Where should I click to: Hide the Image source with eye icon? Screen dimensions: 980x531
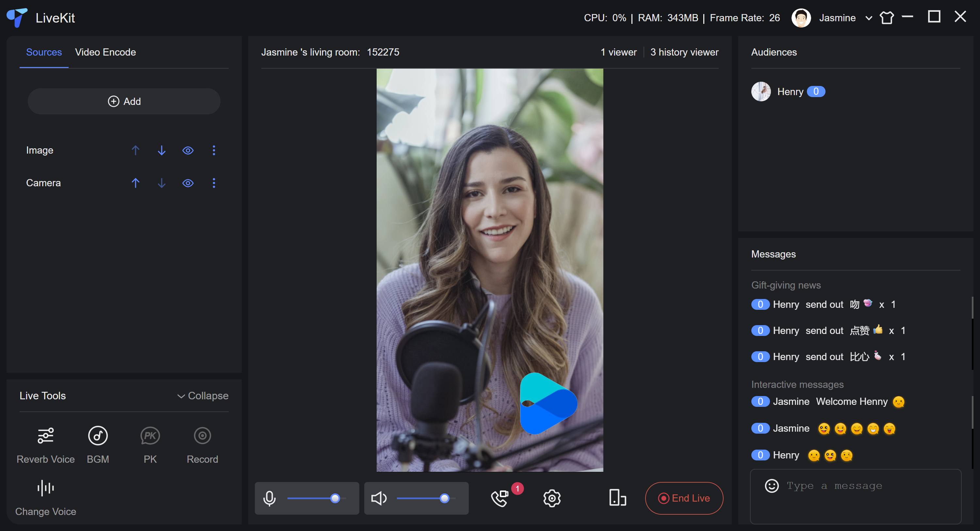coord(188,150)
